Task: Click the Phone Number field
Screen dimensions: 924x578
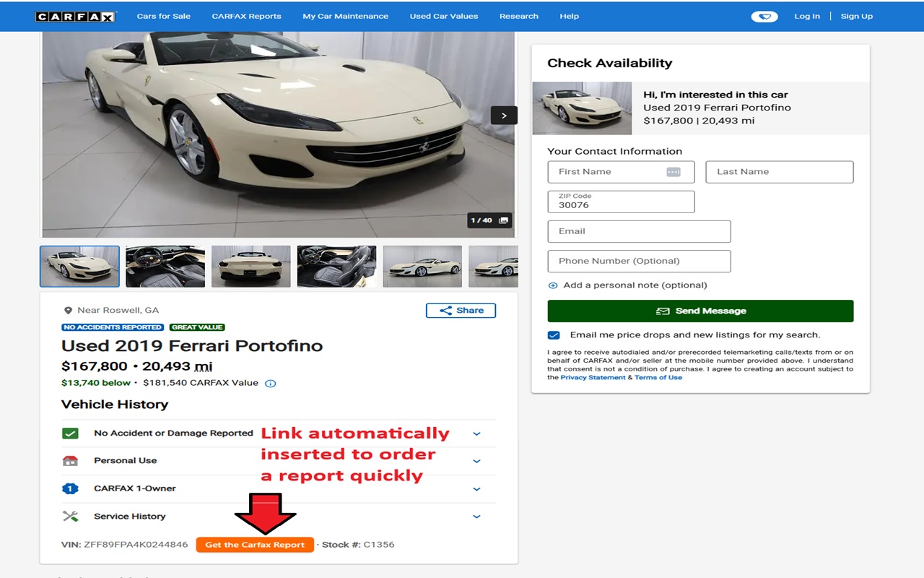Action: (x=639, y=261)
